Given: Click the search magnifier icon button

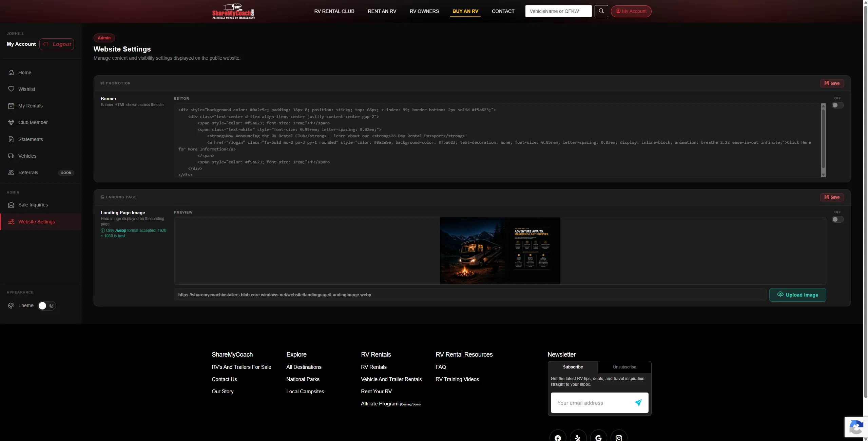Looking at the screenshot, I should pos(601,11).
